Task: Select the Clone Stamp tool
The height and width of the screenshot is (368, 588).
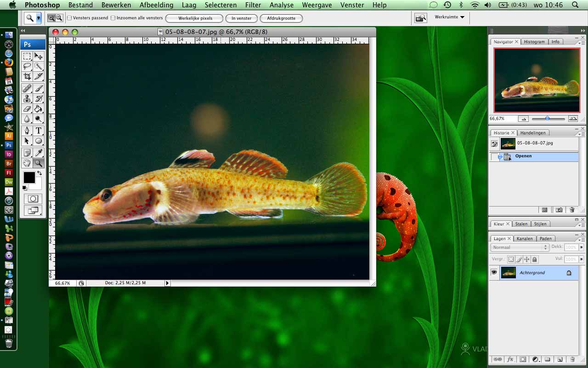Action: (27, 99)
